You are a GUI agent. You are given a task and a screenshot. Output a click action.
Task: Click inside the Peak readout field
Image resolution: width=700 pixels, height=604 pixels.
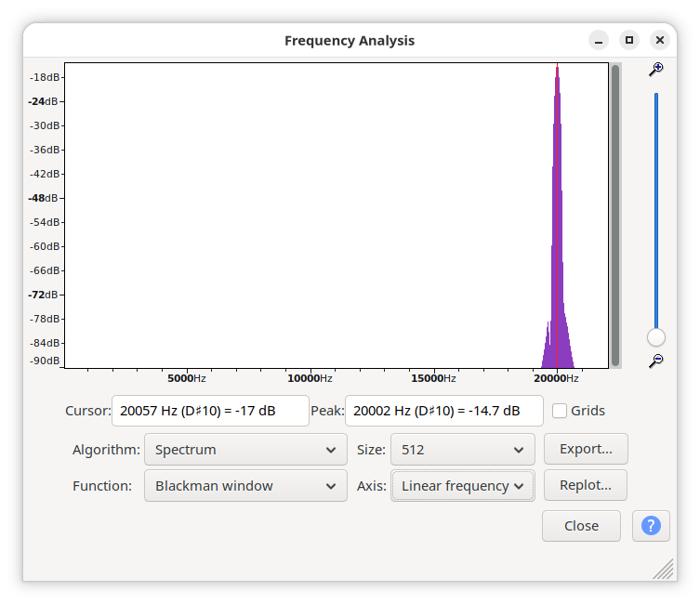(443, 411)
